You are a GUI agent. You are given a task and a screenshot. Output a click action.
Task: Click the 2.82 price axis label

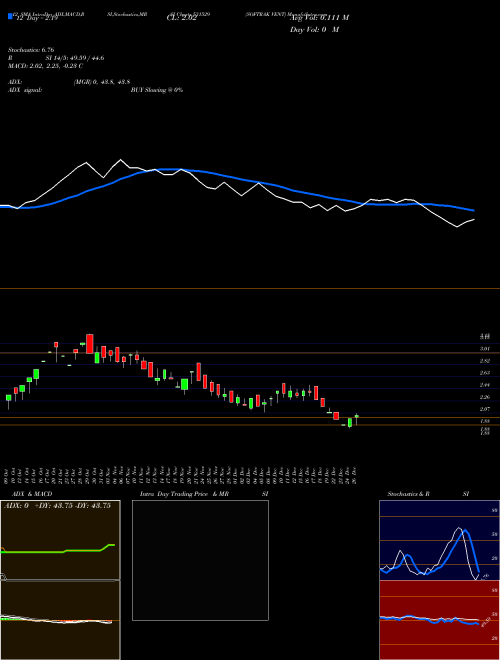(x=485, y=361)
